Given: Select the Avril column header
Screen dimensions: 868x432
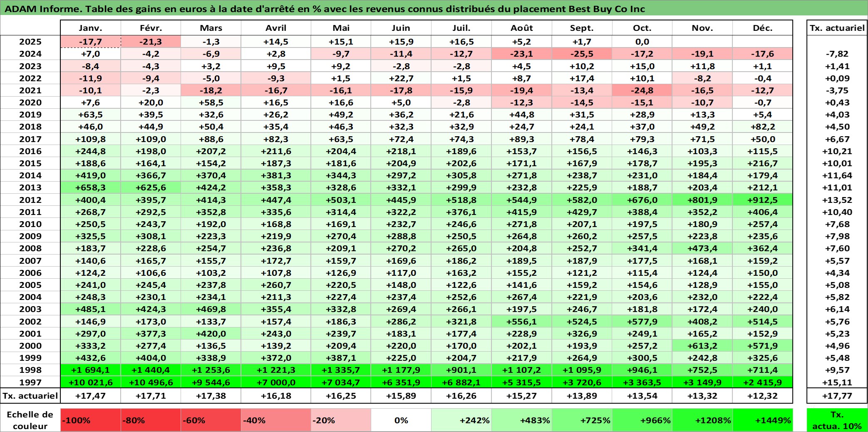Looking at the screenshot, I should tap(276, 28).
